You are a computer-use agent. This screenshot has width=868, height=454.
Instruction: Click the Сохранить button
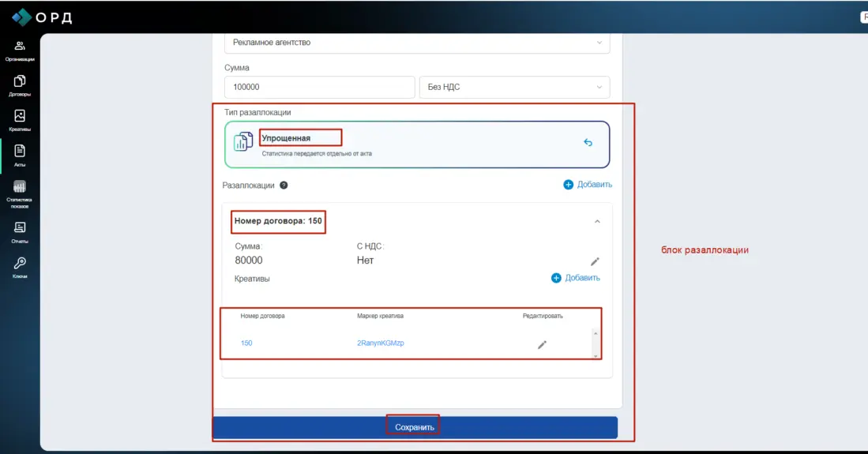[415, 427]
